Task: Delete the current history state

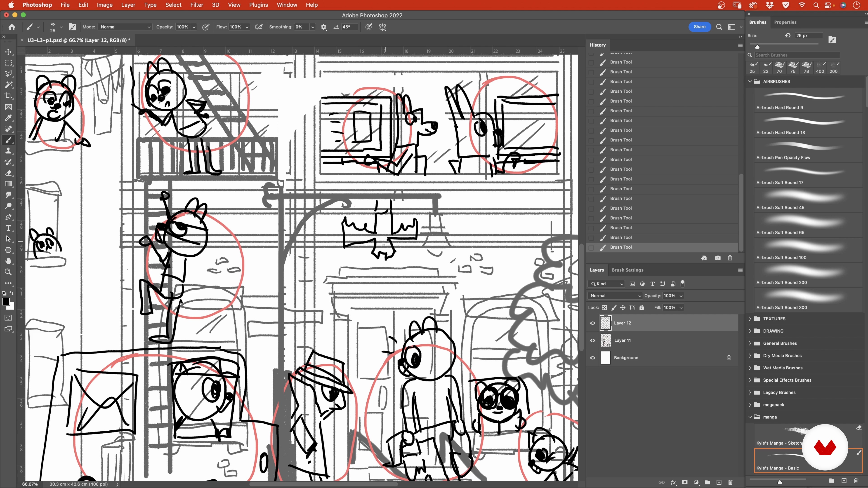Action: tap(730, 258)
